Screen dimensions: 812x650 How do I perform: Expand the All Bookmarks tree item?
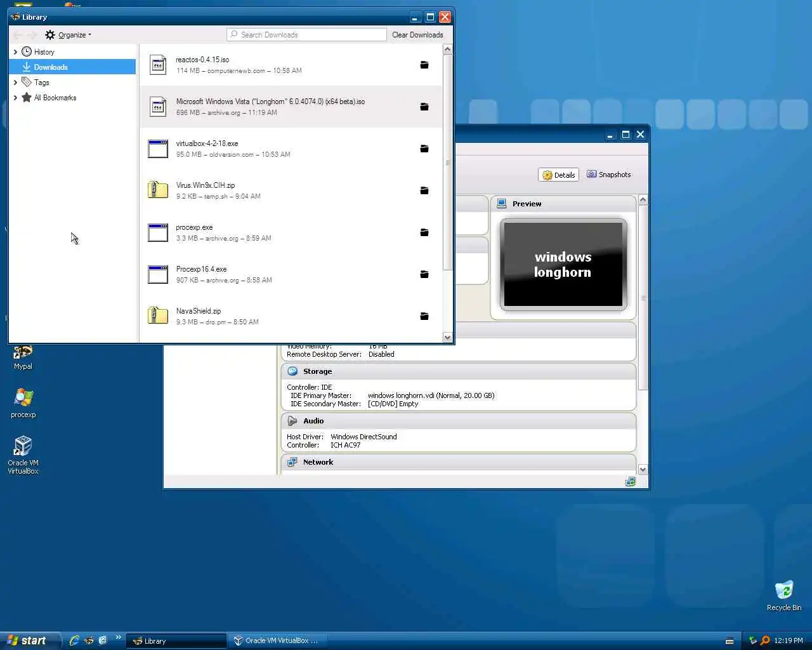pyautogui.click(x=15, y=98)
